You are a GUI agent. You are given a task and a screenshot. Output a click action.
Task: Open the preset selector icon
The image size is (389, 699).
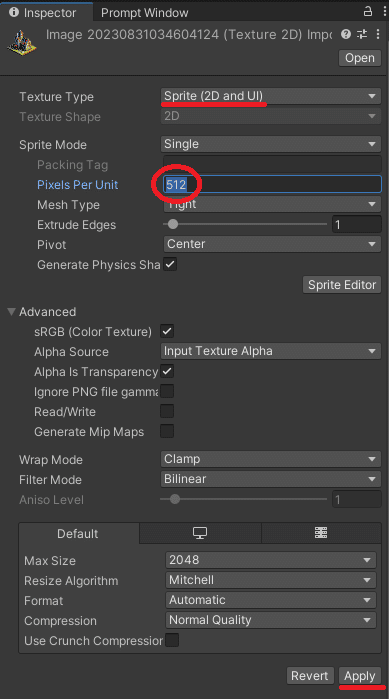362,34
